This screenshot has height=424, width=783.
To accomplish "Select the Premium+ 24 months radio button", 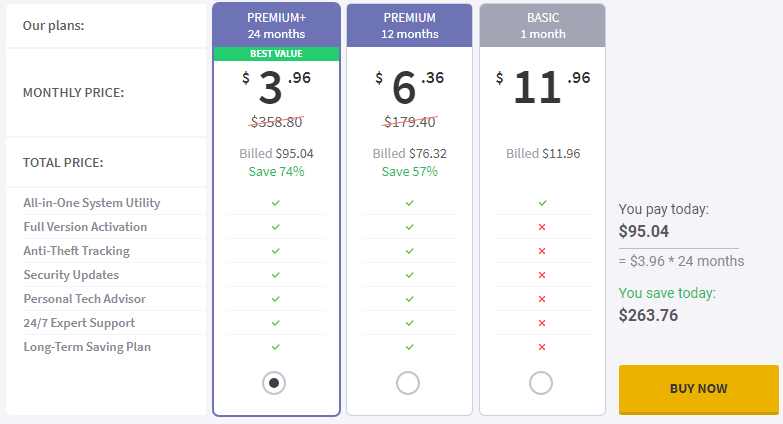I will click(x=274, y=383).
